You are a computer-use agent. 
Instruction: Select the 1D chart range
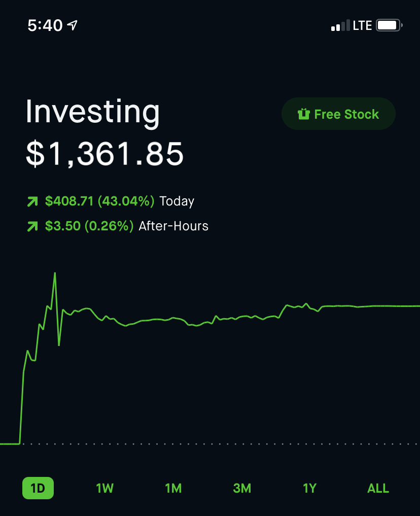pos(38,489)
